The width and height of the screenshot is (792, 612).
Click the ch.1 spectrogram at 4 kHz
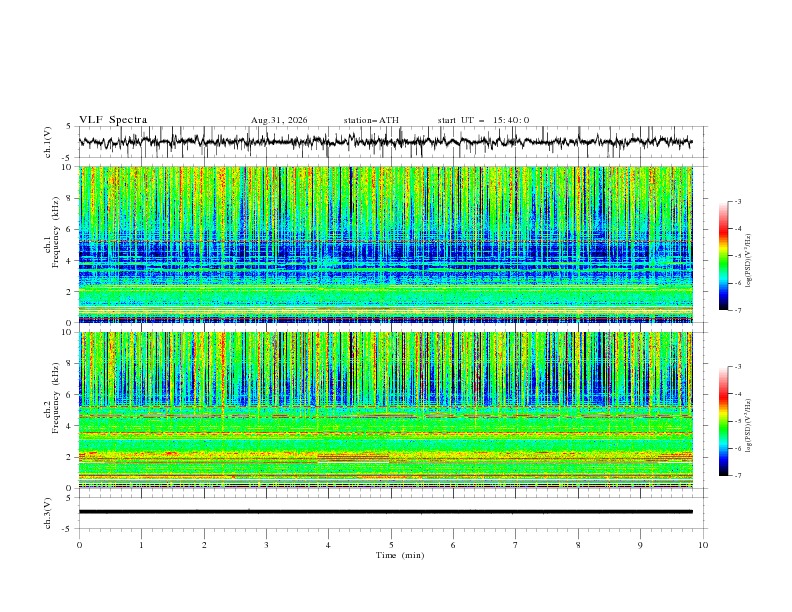385,261
